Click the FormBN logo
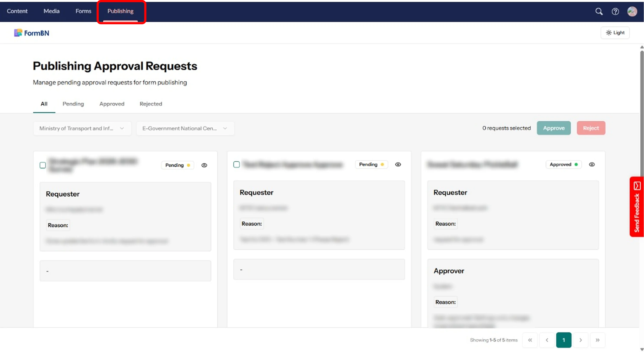 31,33
